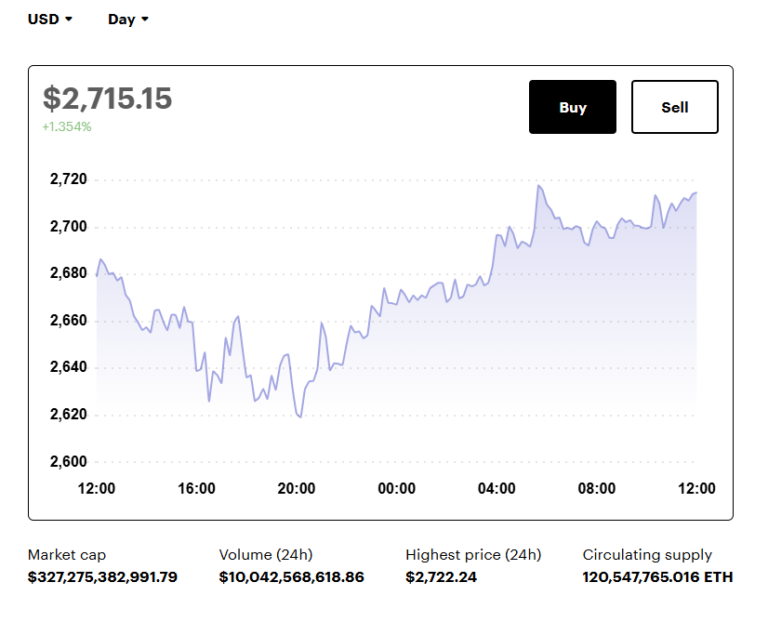Image resolution: width=768 pixels, height=622 pixels.
Task: Click the Circulating supply ETH amount
Action: click(x=657, y=577)
